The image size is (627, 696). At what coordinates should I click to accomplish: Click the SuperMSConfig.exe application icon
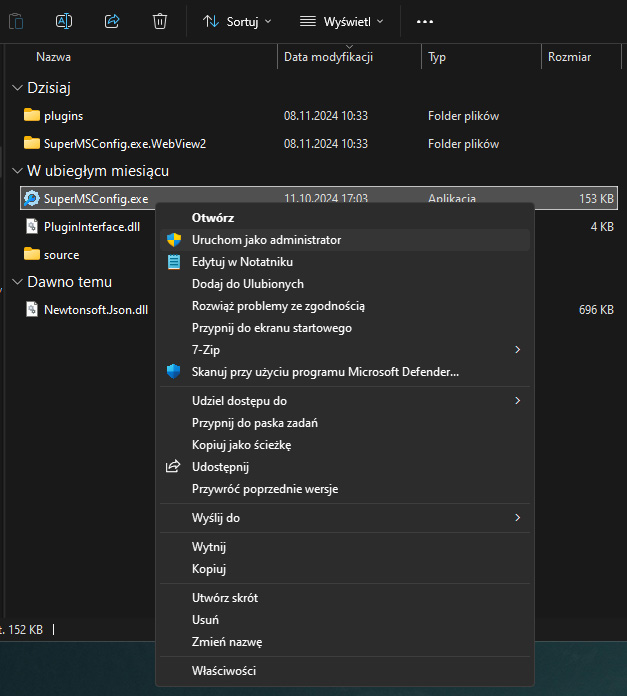(32, 198)
